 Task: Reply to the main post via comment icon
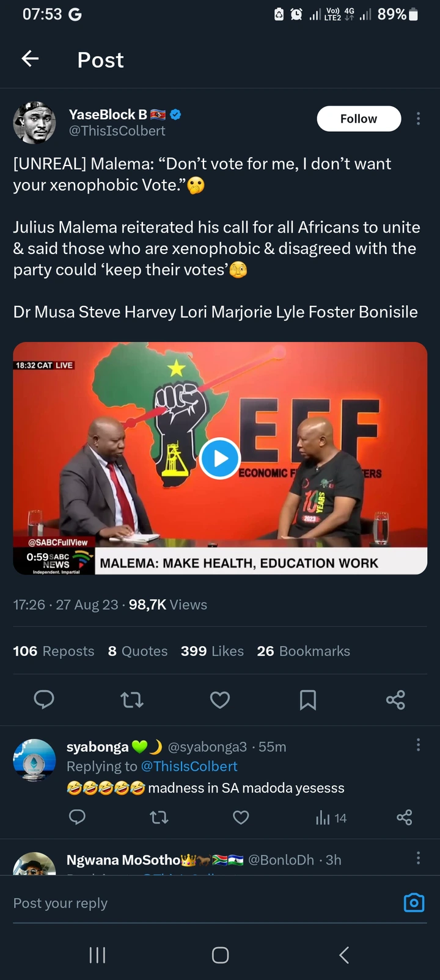click(44, 700)
